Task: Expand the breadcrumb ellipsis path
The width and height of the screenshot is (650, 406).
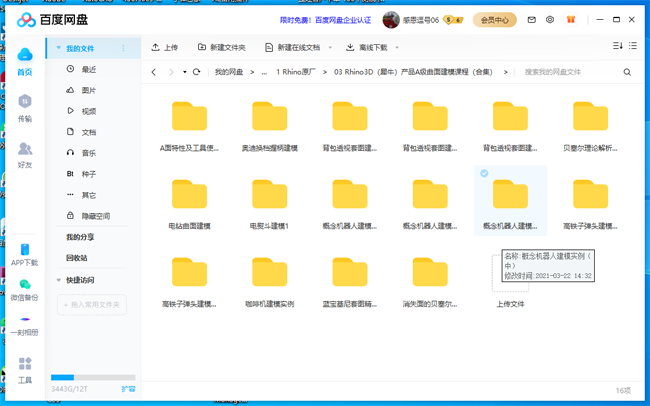Action: pos(264,73)
